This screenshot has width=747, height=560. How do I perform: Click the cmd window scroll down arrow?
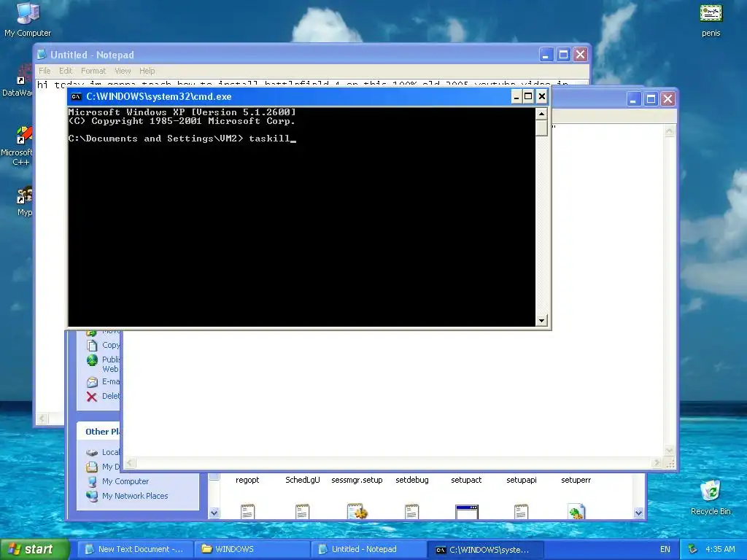tap(541, 321)
